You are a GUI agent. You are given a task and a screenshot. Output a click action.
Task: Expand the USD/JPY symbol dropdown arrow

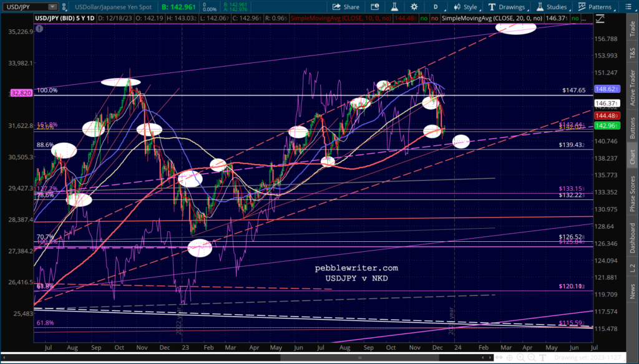[52, 7]
